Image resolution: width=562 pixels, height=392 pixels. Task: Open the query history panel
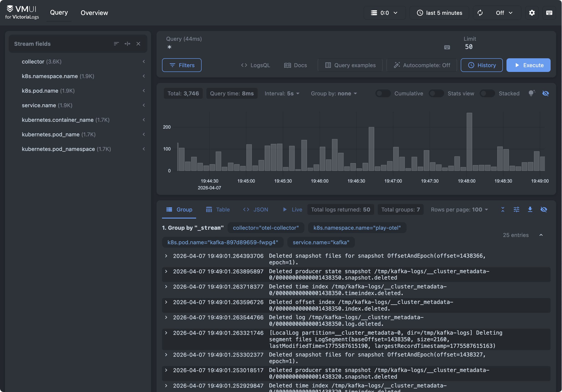[481, 65]
